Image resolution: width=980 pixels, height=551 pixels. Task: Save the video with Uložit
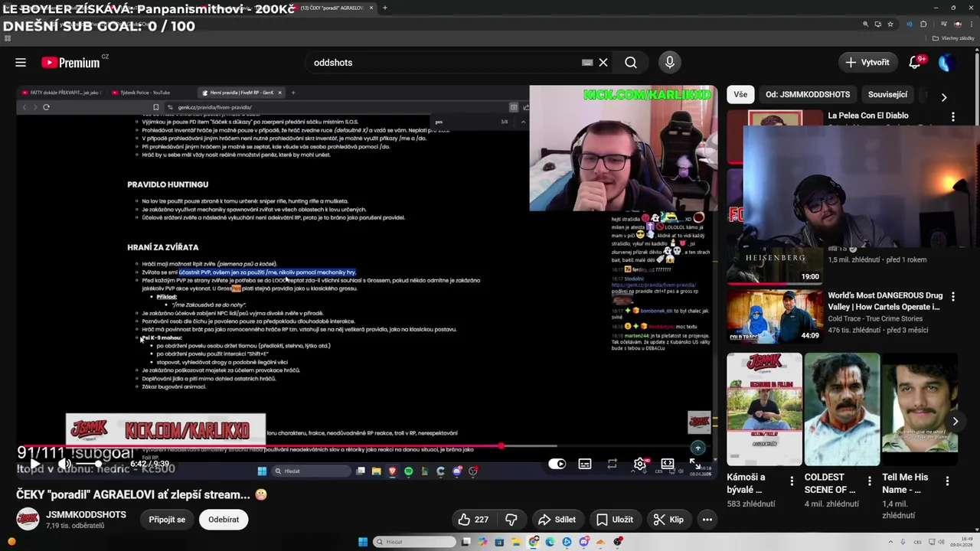pyautogui.click(x=615, y=520)
